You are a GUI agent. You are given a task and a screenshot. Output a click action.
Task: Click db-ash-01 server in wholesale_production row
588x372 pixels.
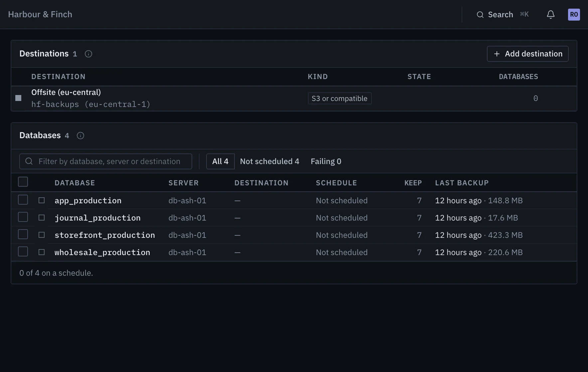(x=187, y=252)
